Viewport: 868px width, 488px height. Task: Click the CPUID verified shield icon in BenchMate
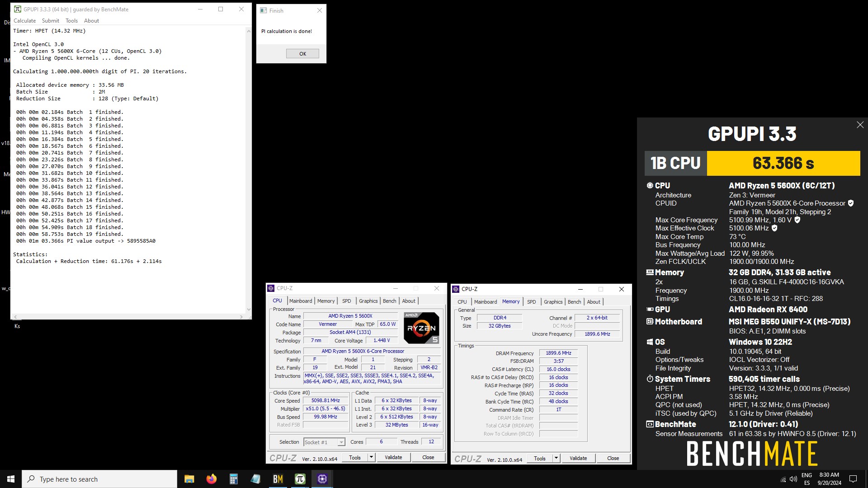pyautogui.click(x=851, y=203)
